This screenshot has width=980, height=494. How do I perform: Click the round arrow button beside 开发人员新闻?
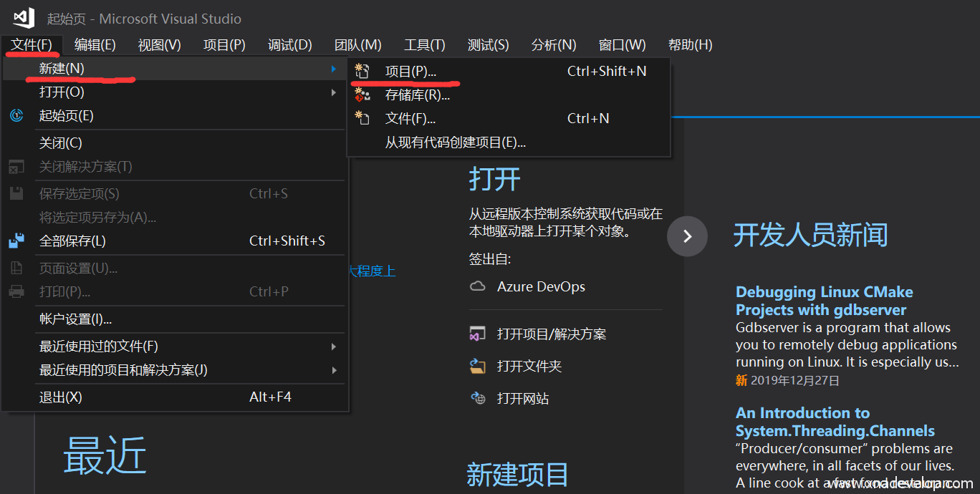(x=687, y=236)
